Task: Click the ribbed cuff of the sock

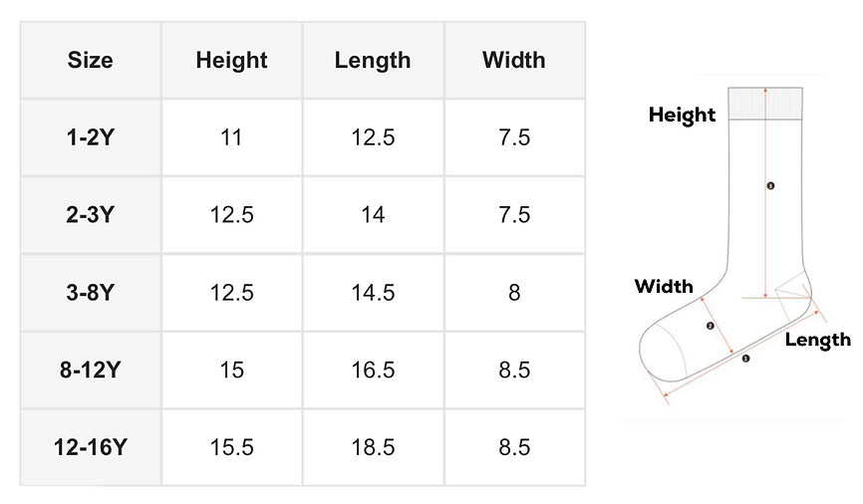Action: [x=765, y=104]
